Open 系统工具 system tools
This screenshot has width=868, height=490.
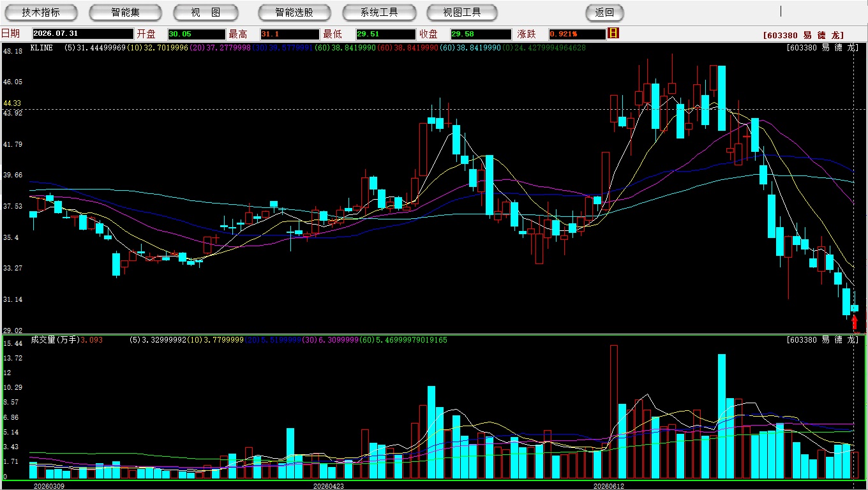379,12
